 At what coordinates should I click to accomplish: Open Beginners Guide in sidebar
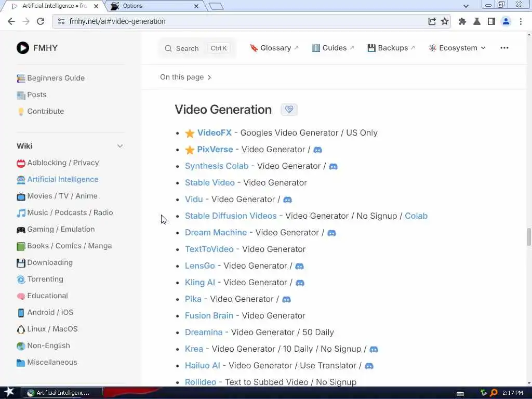point(50,78)
